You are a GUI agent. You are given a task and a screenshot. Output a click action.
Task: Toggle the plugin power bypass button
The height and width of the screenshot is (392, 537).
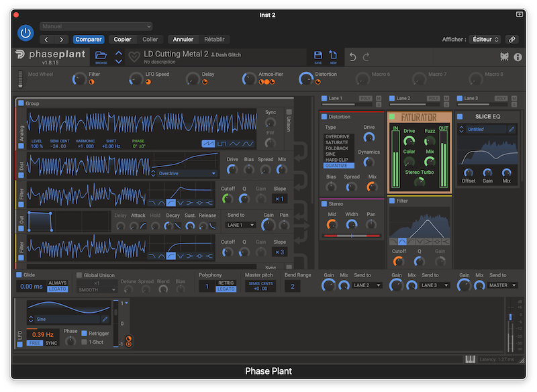coord(26,33)
